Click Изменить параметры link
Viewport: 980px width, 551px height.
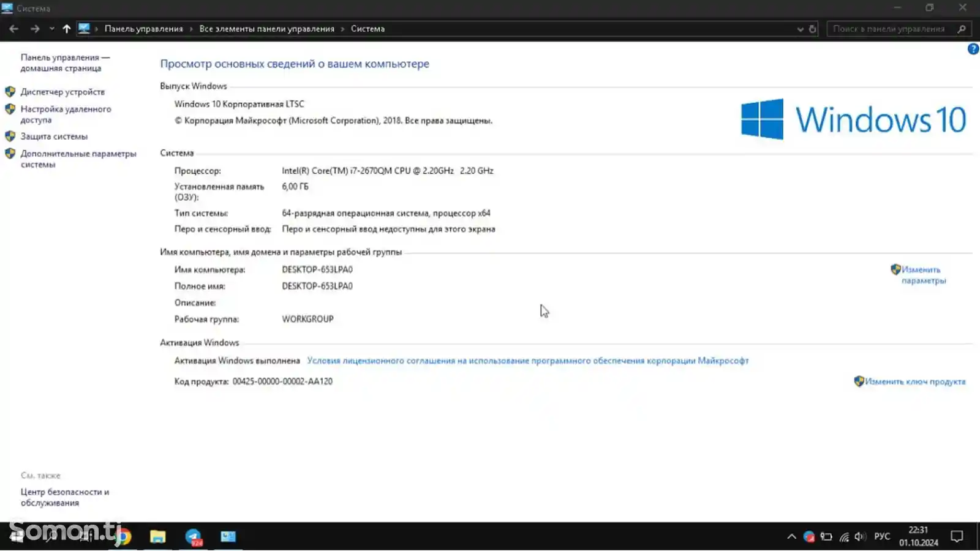pos(924,275)
